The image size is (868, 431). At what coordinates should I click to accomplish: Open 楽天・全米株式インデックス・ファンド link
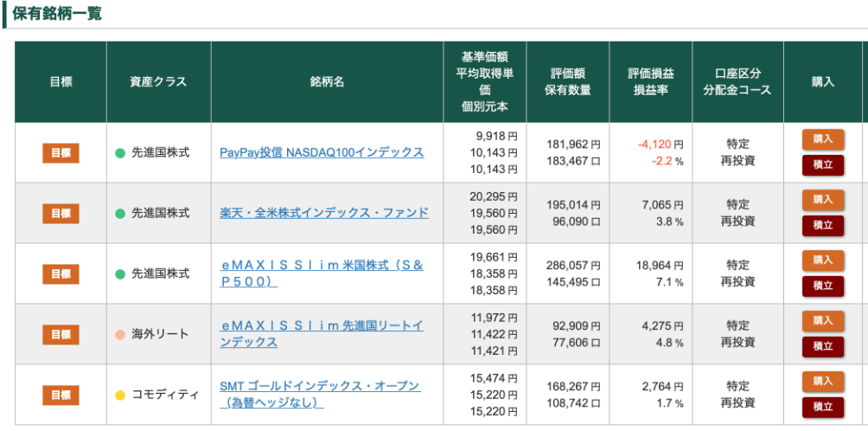pos(324,213)
